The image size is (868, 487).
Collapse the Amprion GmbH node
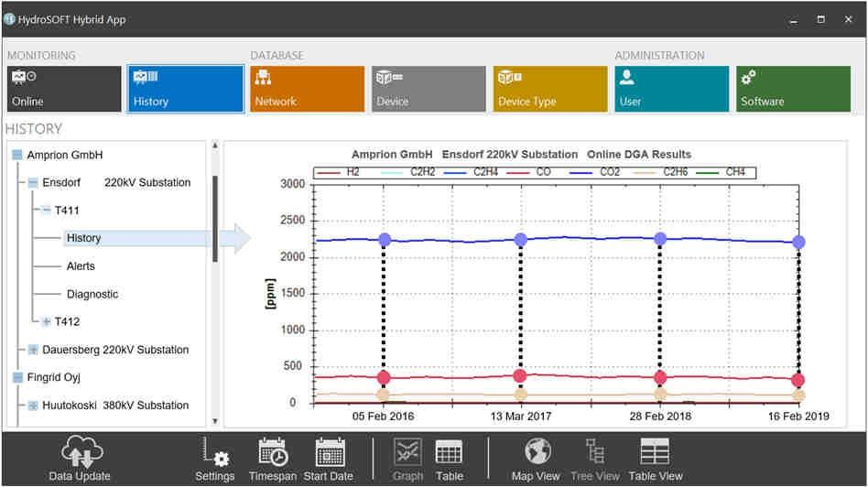17,155
